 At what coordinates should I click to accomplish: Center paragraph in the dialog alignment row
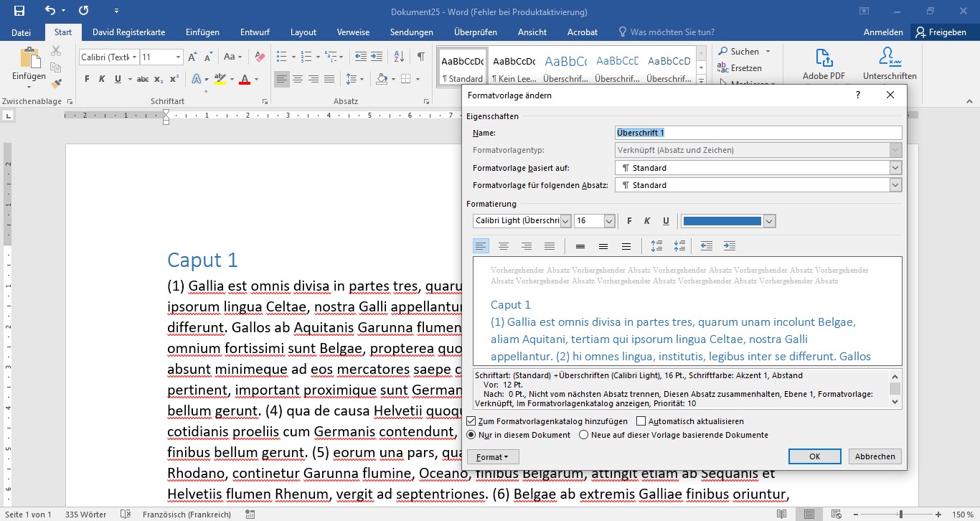(x=504, y=246)
